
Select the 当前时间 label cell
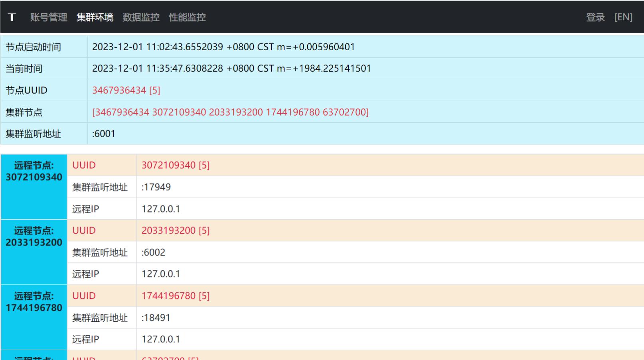(x=44, y=69)
